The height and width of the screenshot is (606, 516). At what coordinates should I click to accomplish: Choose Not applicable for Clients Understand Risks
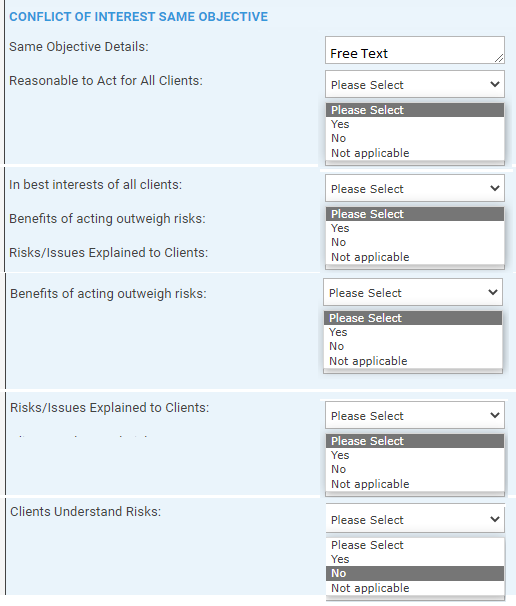click(415, 588)
